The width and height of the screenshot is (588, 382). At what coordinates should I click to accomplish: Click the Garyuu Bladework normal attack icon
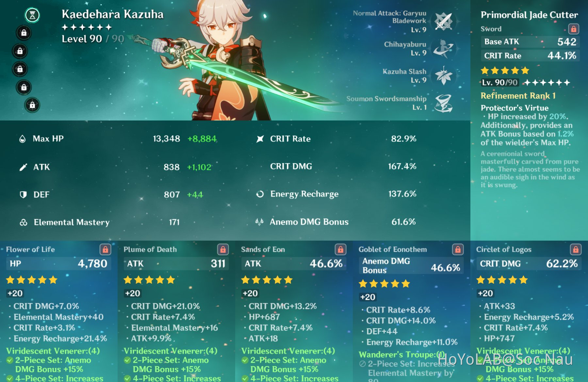click(x=443, y=22)
